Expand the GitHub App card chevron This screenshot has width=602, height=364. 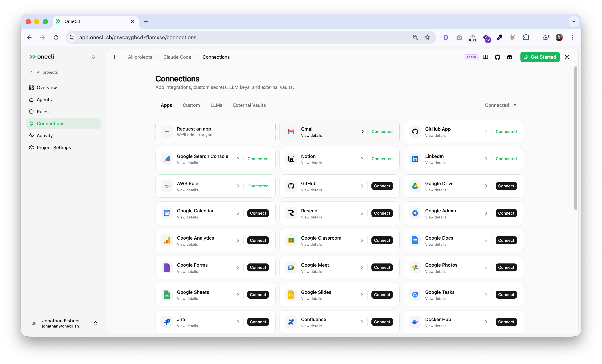point(486,132)
